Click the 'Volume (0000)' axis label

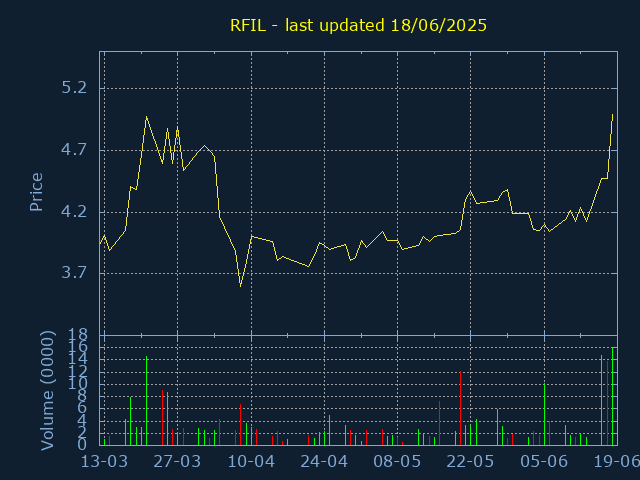point(48,391)
